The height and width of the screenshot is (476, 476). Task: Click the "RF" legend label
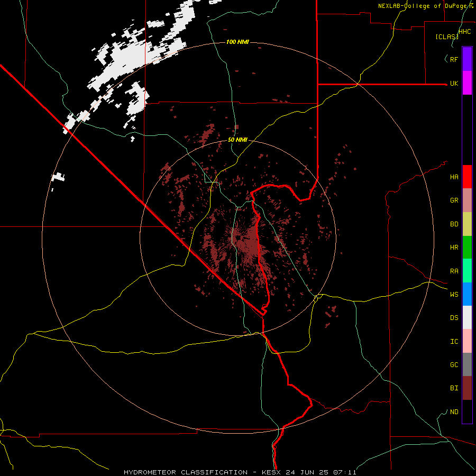click(454, 59)
